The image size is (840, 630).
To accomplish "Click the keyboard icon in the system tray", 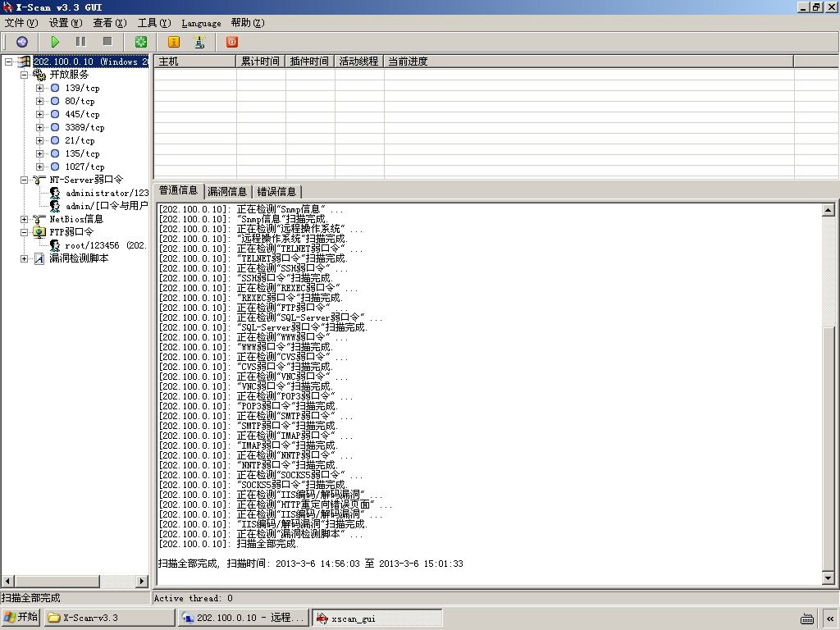I will [x=807, y=619].
